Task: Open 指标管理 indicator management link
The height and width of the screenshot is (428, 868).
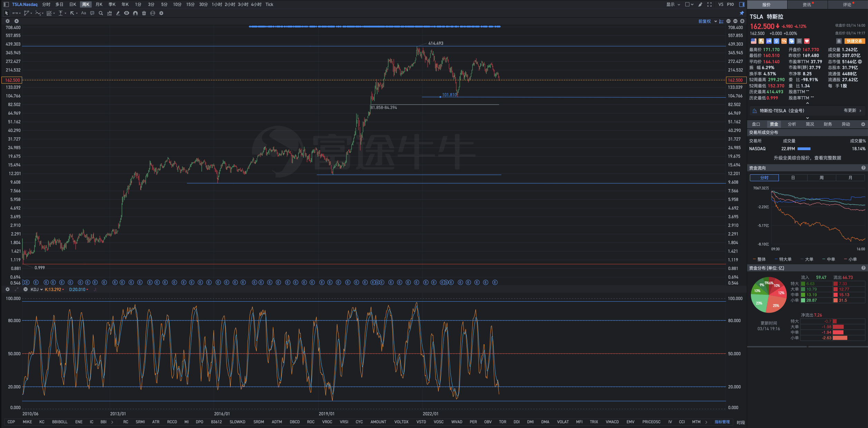Action: 722,422
